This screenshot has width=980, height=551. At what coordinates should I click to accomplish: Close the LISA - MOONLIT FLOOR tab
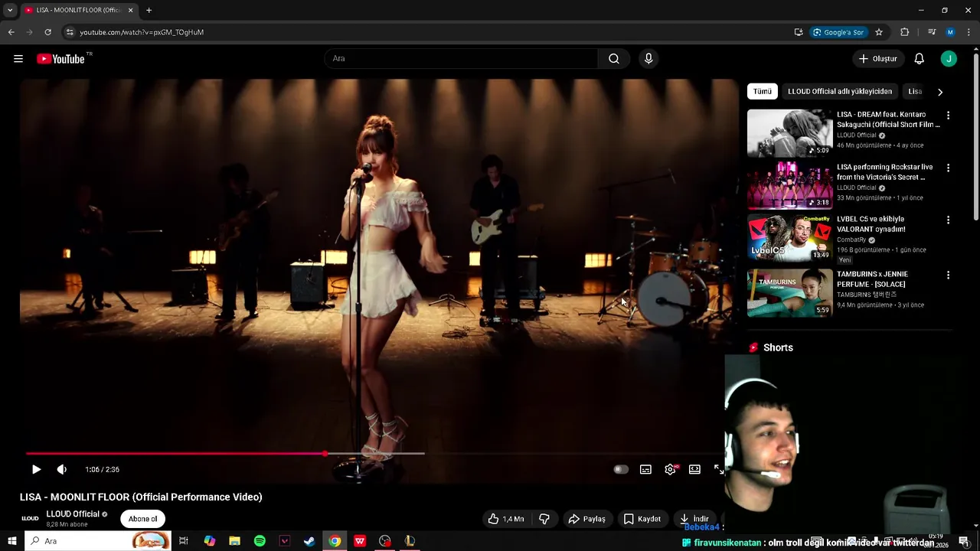[130, 10]
